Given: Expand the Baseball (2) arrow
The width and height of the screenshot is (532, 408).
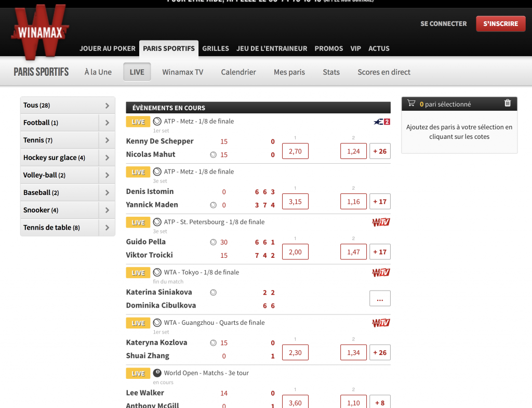Looking at the screenshot, I should 107,193.
